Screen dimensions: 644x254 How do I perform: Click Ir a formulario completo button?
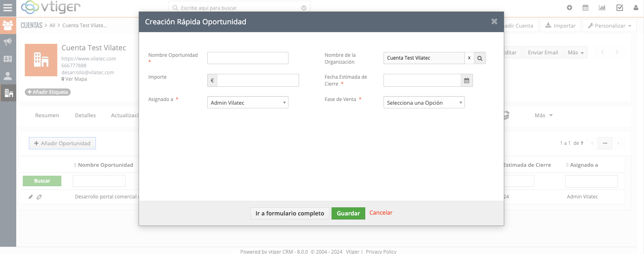290,213
